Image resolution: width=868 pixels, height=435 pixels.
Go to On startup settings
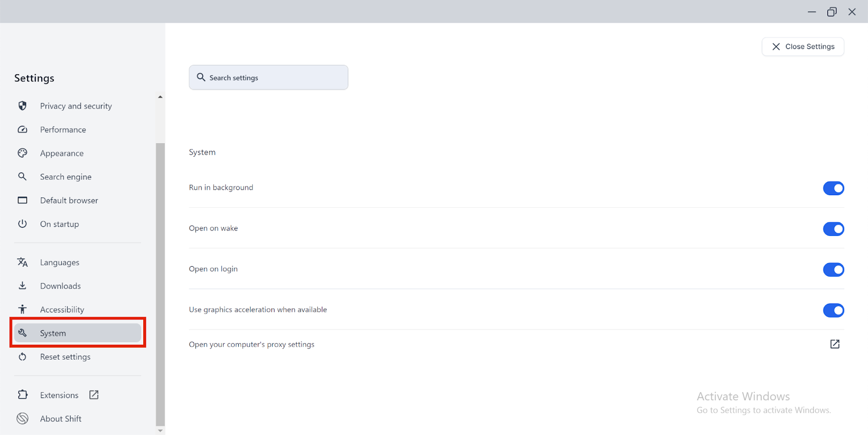point(59,224)
